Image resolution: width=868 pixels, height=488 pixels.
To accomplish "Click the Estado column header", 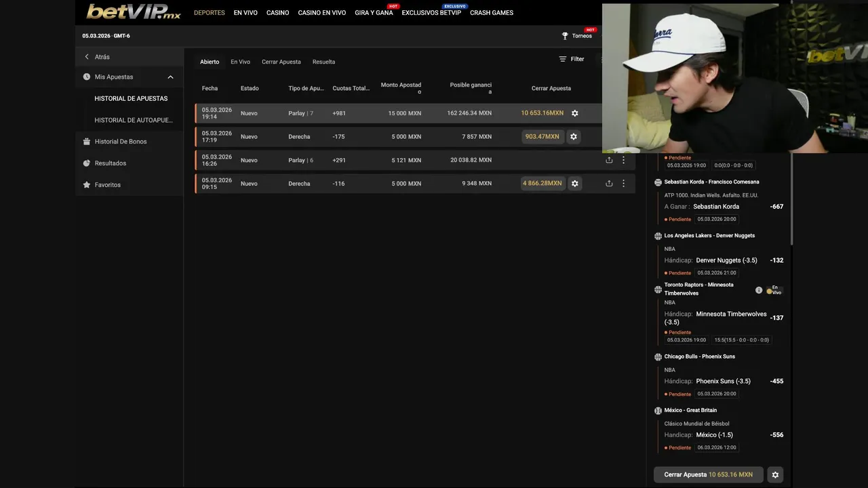I will 250,89.
